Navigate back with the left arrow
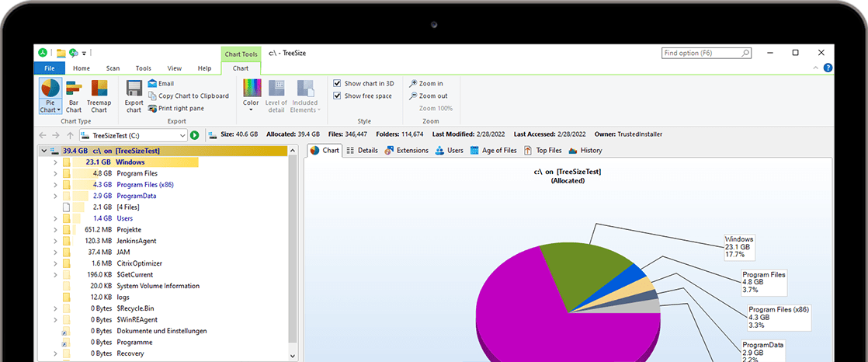Viewport: 868px width, 362px height. pos(43,135)
